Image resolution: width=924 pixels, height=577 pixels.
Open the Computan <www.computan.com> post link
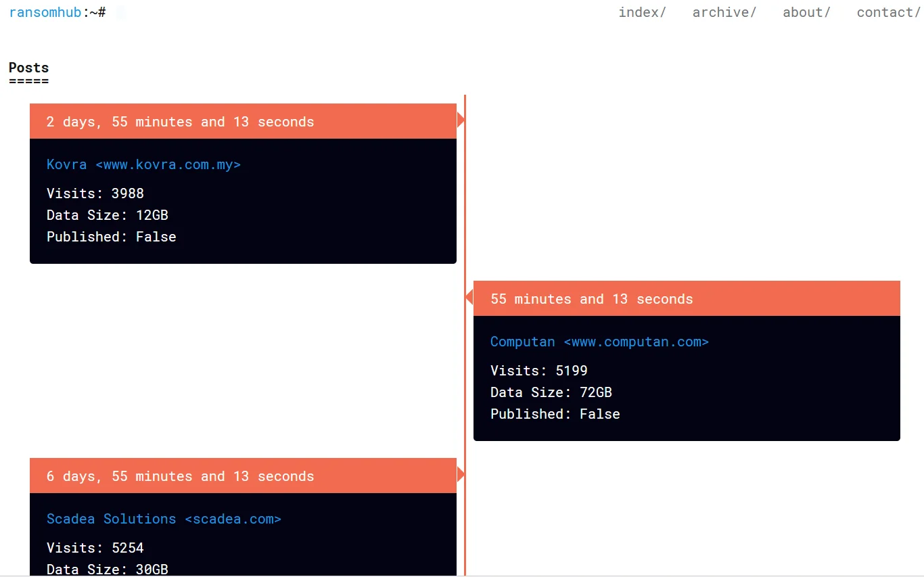pyautogui.click(x=599, y=342)
